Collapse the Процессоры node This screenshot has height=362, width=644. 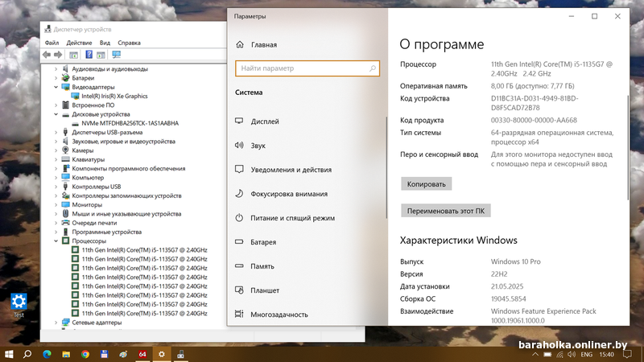[x=56, y=241]
